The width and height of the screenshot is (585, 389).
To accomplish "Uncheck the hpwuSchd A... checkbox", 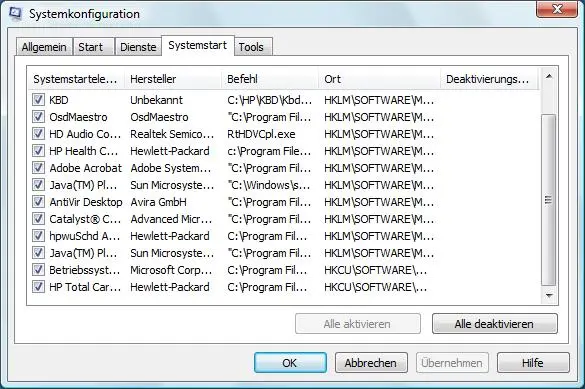I will click(38, 236).
